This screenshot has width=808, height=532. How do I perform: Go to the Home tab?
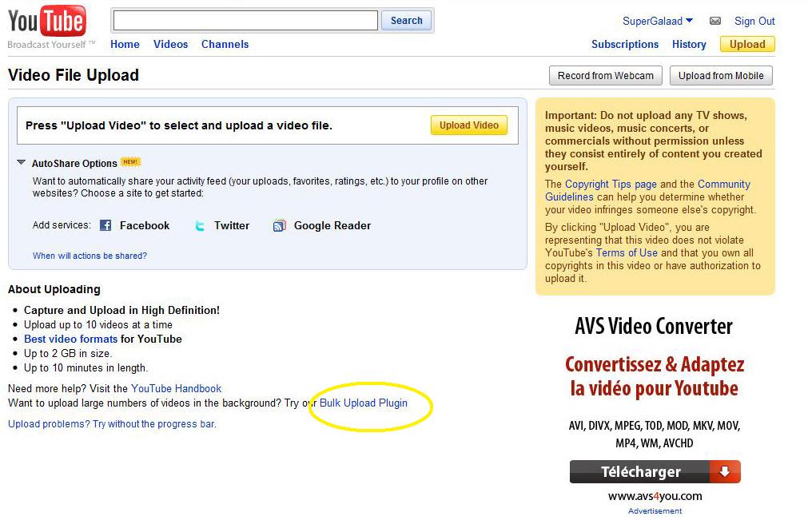tap(125, 44)
